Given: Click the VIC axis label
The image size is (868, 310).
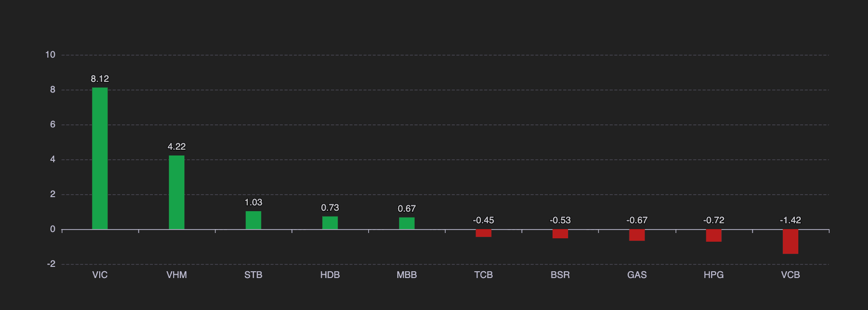Looking at the screenshot, I should coord(100,275).
